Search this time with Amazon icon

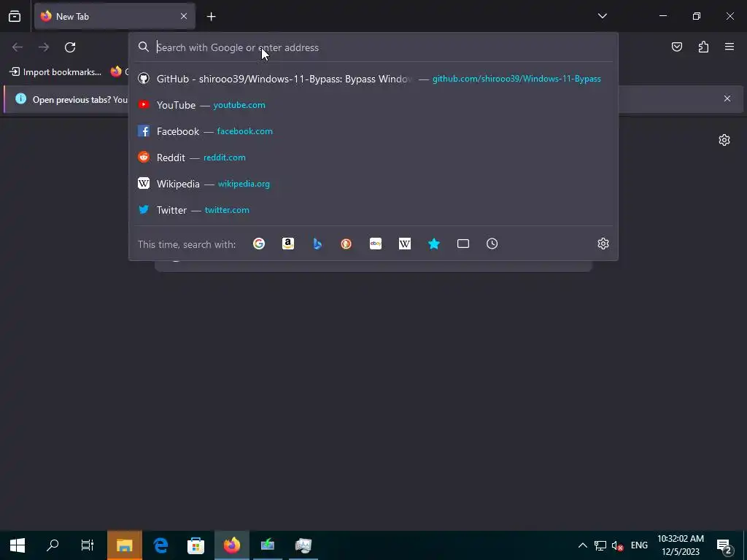287,244
